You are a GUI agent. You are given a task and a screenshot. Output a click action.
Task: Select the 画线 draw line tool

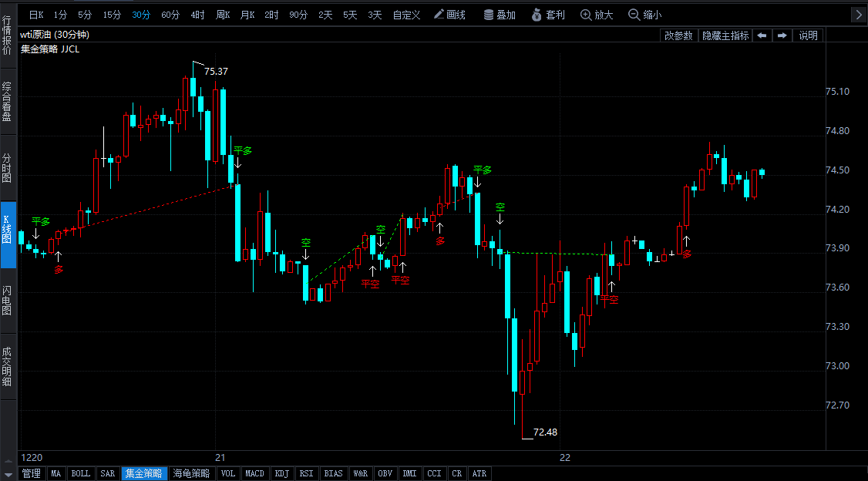point(449,15)
